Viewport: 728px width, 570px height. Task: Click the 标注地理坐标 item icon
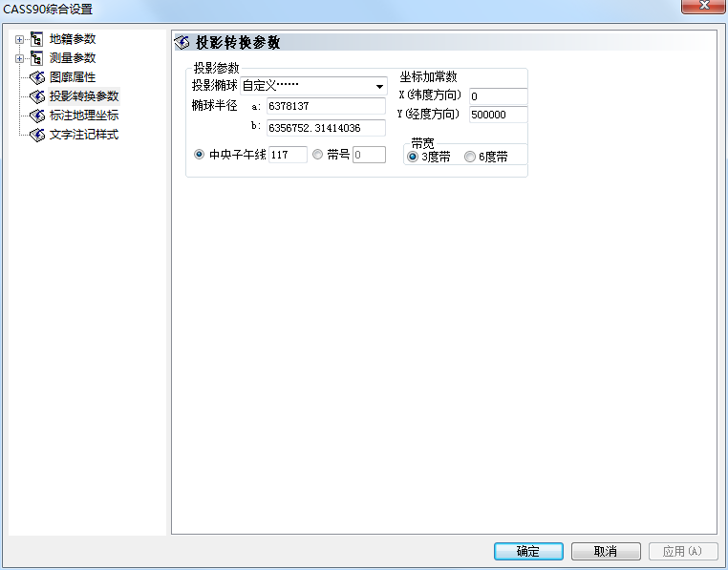37,116
